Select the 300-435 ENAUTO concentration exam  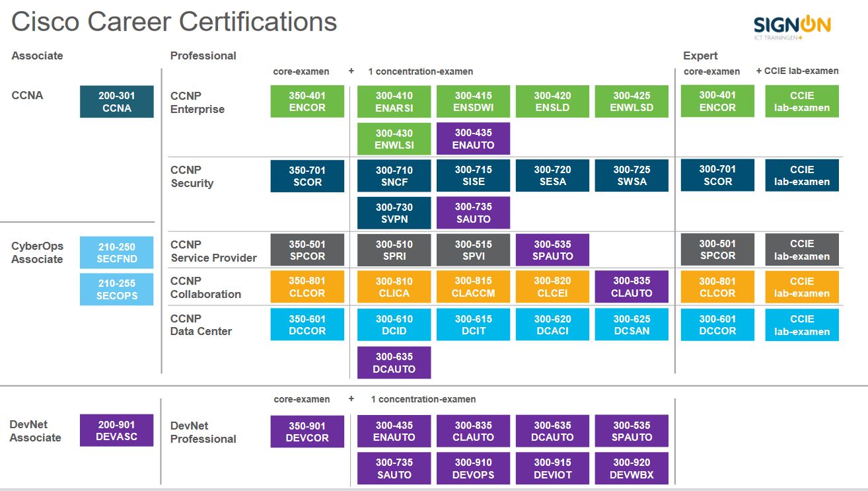pos(473,138)
